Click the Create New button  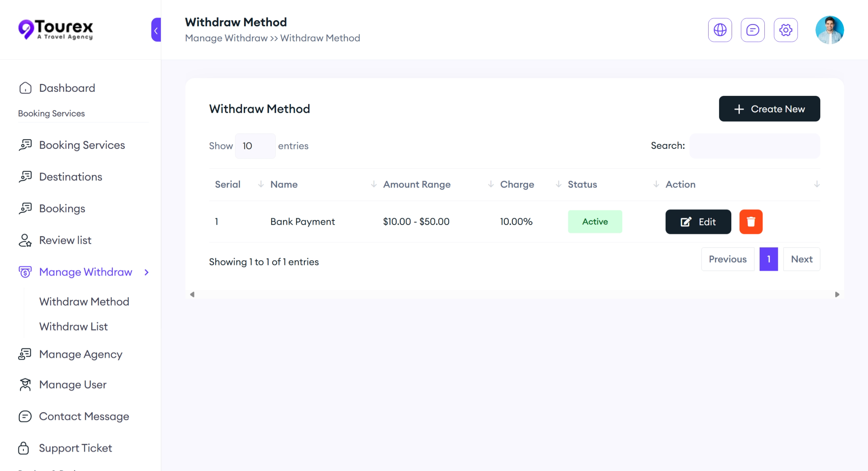click(769, 109)
